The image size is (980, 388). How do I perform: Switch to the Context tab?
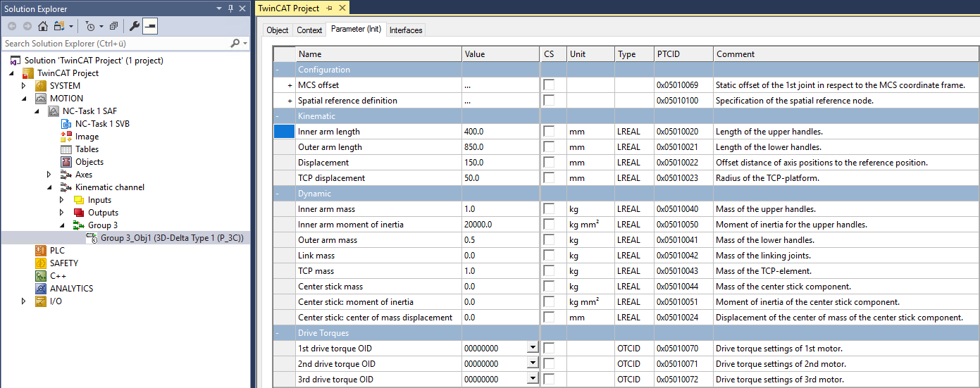coord(309,30)
